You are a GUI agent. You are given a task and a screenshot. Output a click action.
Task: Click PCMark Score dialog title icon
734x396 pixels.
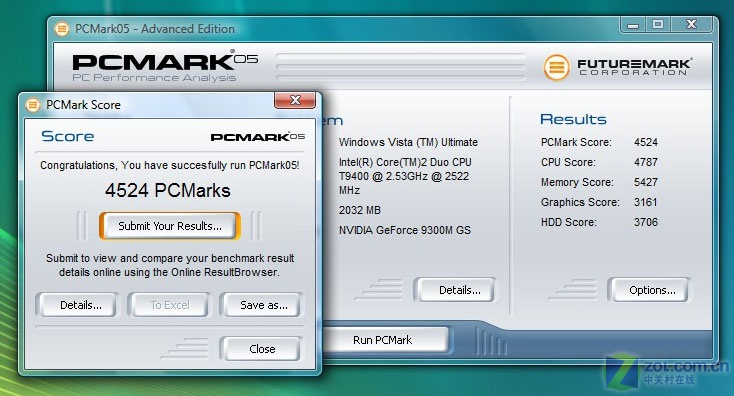[32, 105]
